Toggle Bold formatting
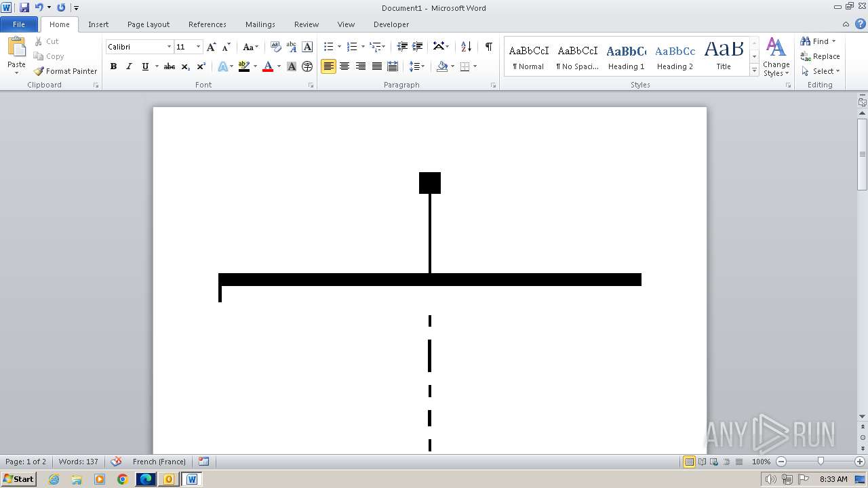This screenshot has height=488, width=868. (x=113, y=66)
